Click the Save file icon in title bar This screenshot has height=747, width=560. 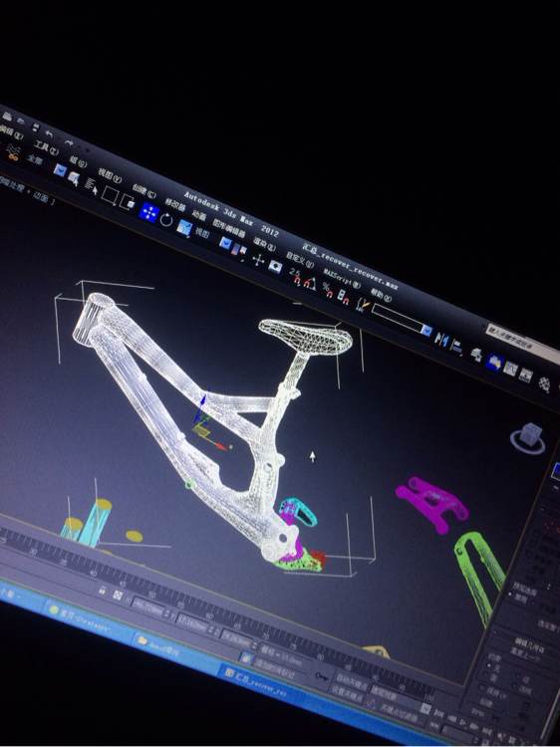coord(36,127)
